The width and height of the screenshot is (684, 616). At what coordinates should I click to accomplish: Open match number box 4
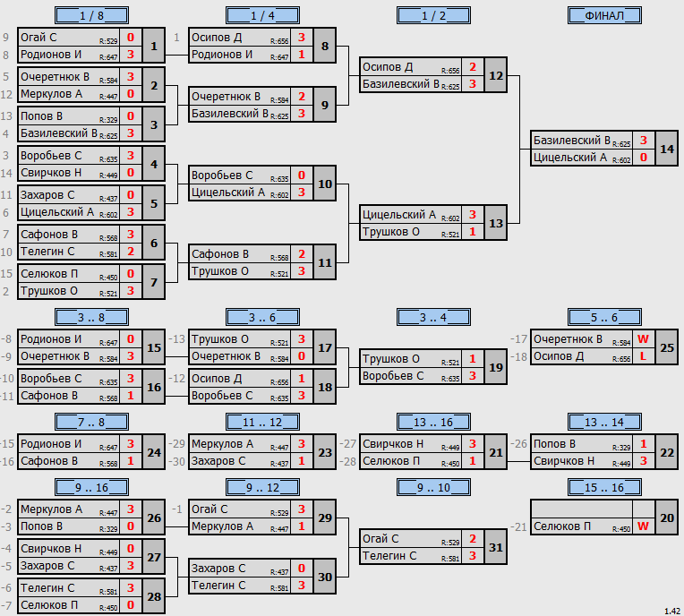tap(154, 164)
